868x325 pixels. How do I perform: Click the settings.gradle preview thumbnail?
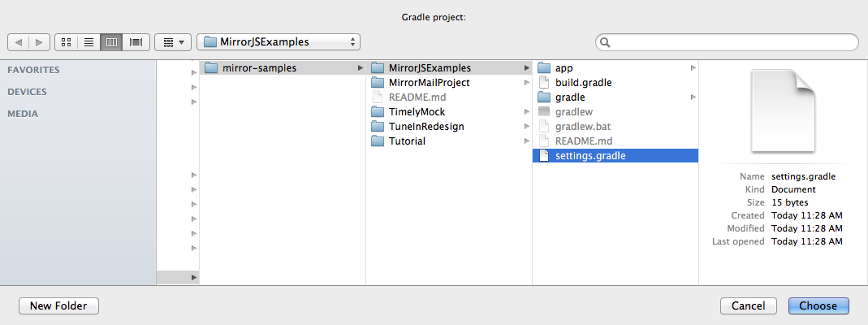[782, 110]
